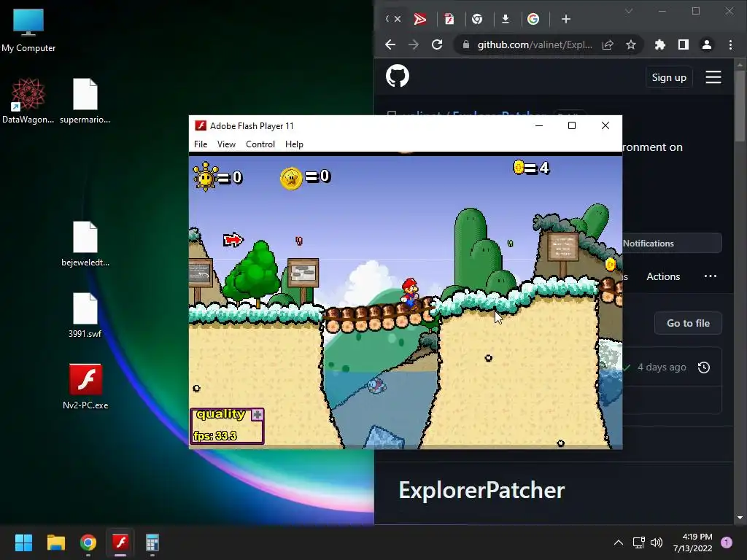Open the File menu in Flash Player
Screen dimensions: 747x560
[x=201, y=144]
